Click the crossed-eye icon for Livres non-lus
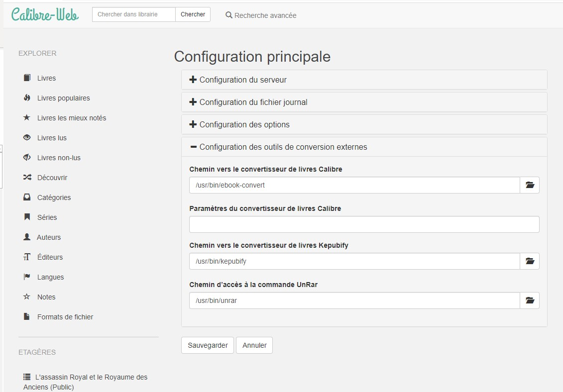 pos(27,158)
